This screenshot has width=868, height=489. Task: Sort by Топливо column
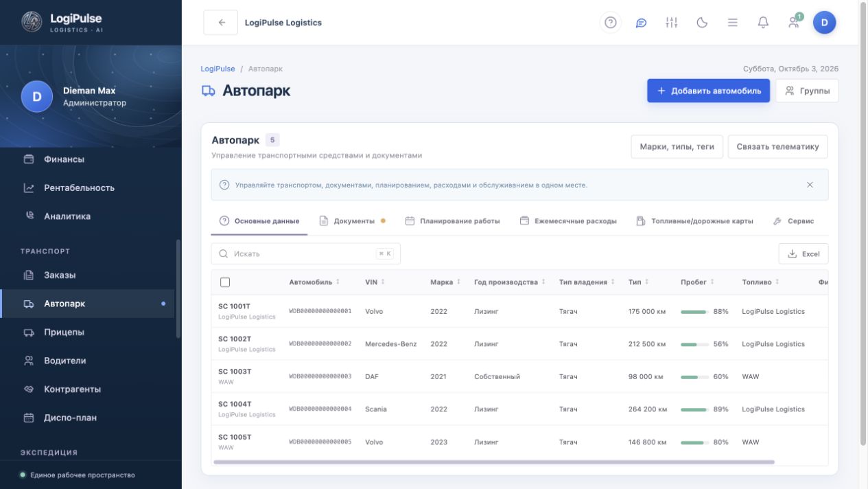coord(761,282)
